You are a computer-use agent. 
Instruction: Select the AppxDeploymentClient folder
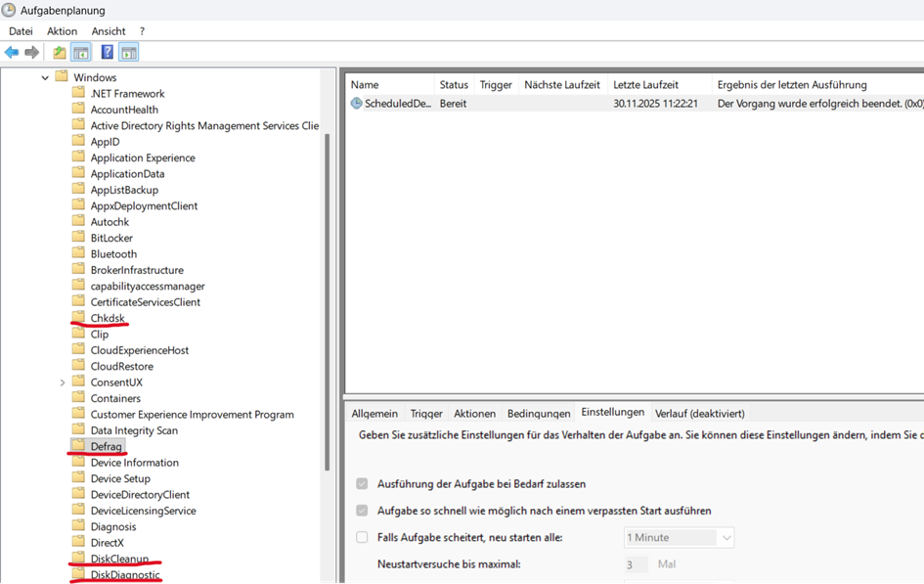(x=144, y=205)
